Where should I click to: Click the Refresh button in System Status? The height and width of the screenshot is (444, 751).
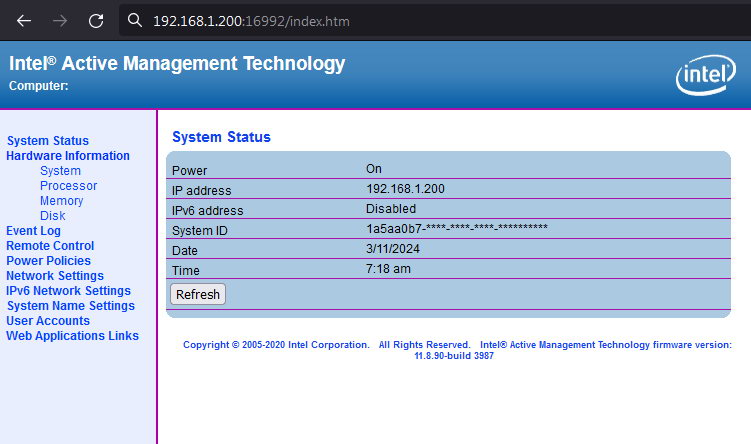[x=198, y=294]
